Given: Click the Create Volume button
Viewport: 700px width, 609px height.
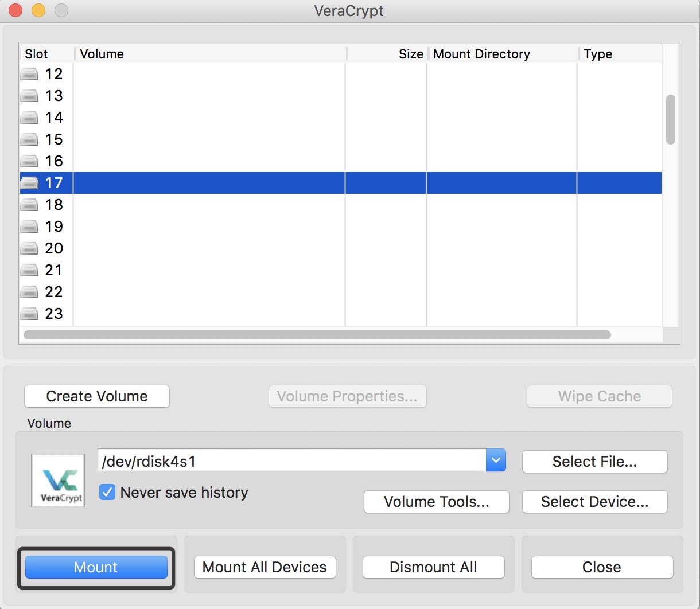Looking at the screenshot, I should tap(97, 396).
